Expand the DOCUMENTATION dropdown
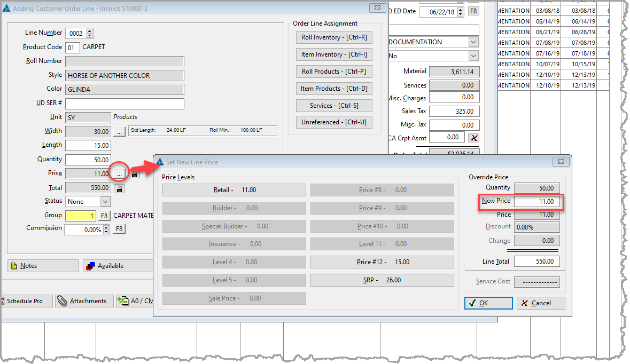 474,42
